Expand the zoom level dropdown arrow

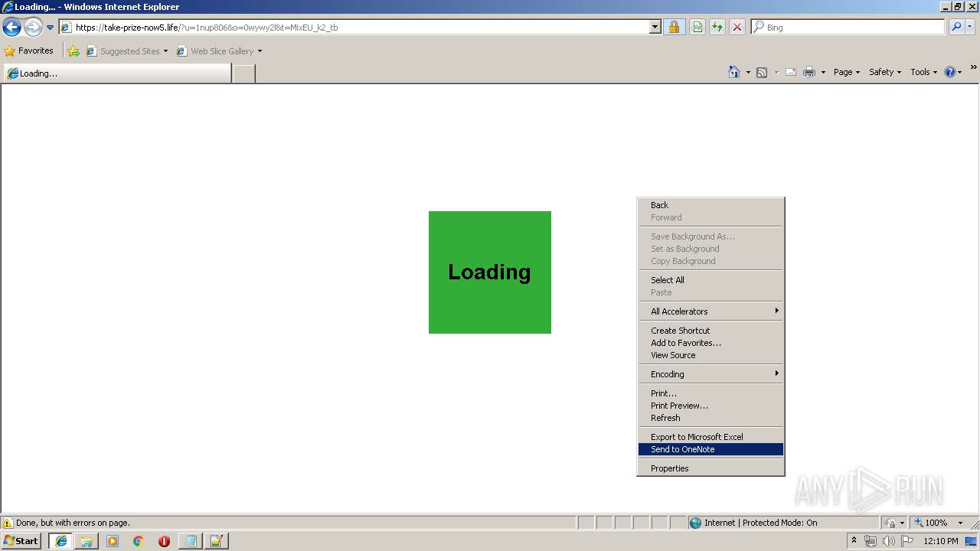[x=960, y=523]
